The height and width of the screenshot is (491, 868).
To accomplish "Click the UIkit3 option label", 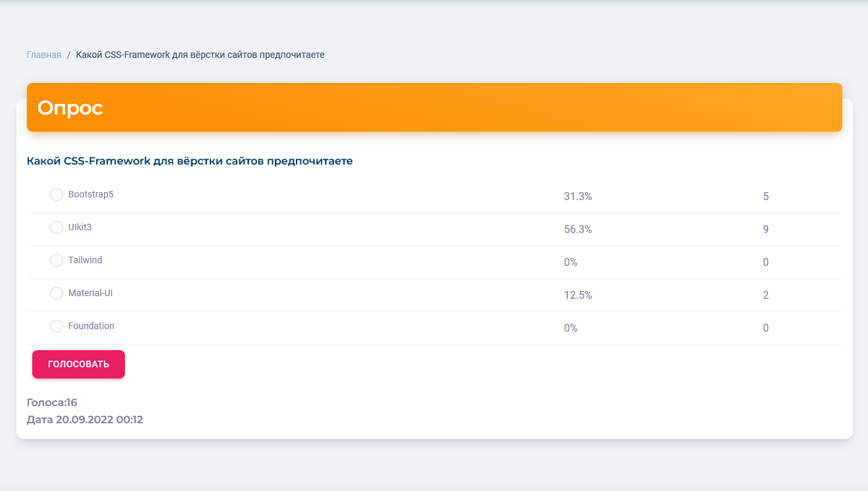I will tap(80, 228).
